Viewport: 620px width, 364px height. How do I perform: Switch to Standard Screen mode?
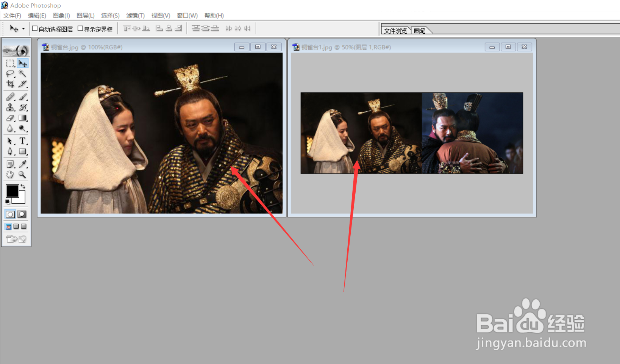(x=8, y=227)
